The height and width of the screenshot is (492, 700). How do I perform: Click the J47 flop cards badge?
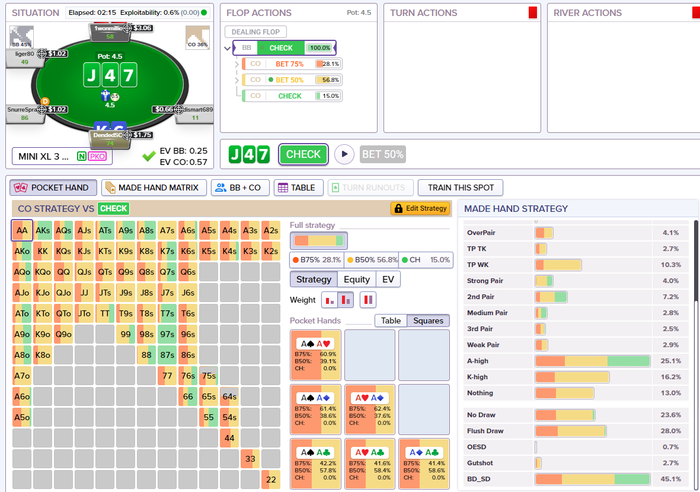coord(249,154)
